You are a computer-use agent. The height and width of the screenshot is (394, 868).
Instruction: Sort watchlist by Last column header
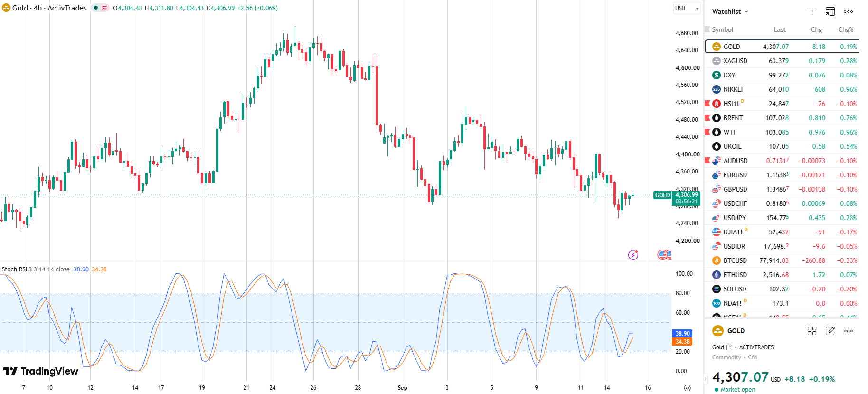[780, 29]
